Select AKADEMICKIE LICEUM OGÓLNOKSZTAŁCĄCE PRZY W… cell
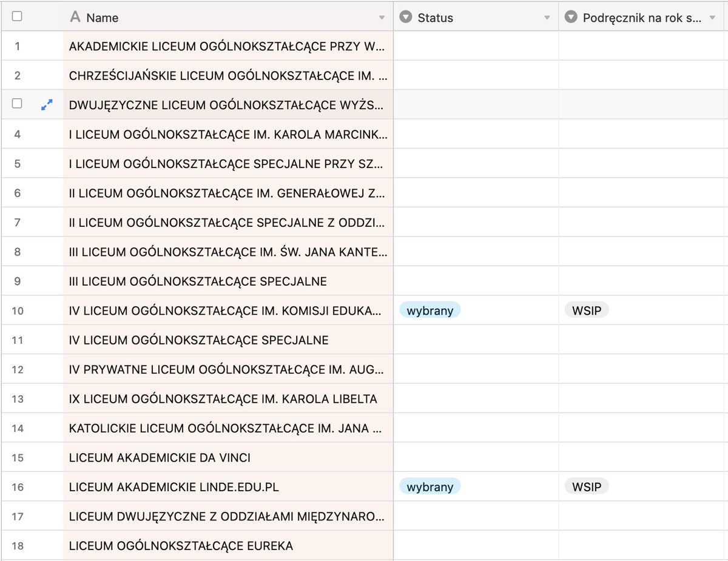 pyautogui.click(x=228, y=46)
